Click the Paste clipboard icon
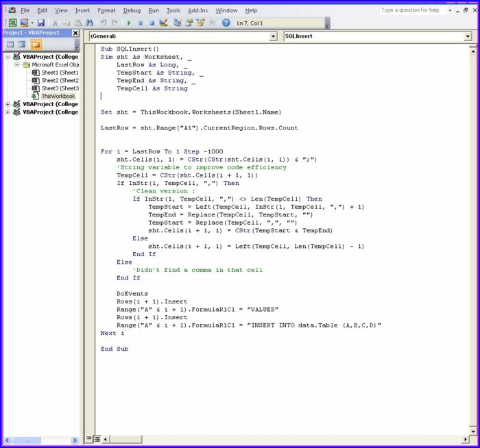The width and height of the screenshot is (480, 448). pyautogui.click(x=78, y=23)
